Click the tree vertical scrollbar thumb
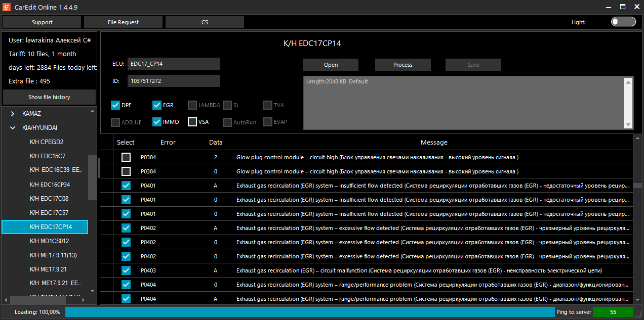 tap(92, 178)
